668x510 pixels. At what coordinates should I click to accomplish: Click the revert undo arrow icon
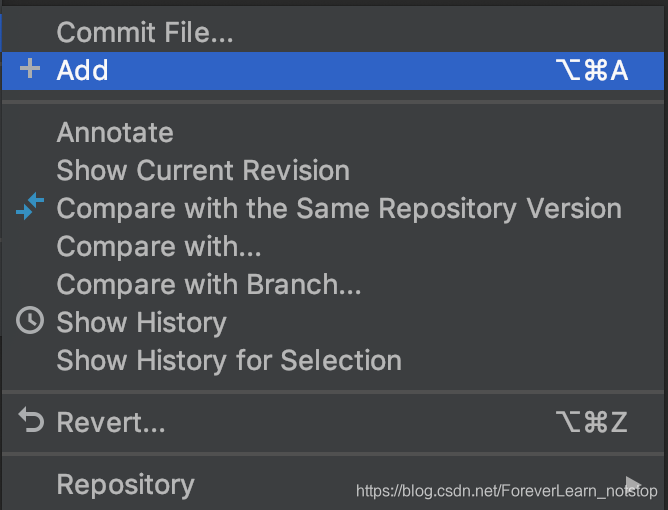[x=31, y=420]
